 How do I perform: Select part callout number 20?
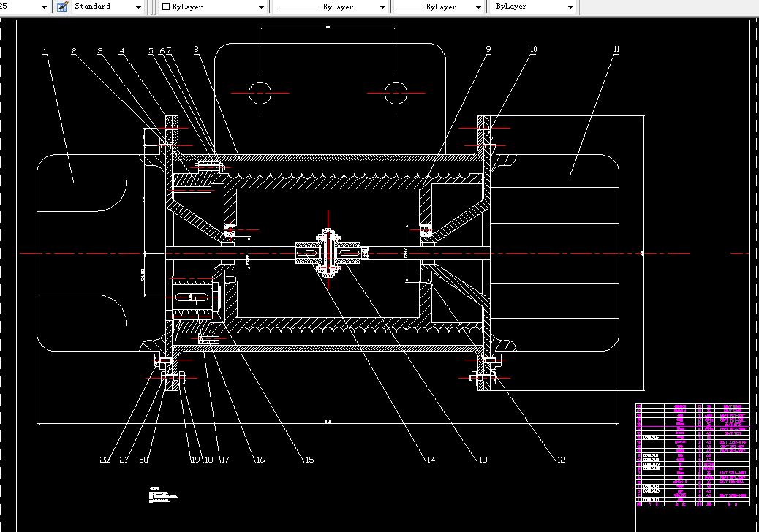coord(144,460)
